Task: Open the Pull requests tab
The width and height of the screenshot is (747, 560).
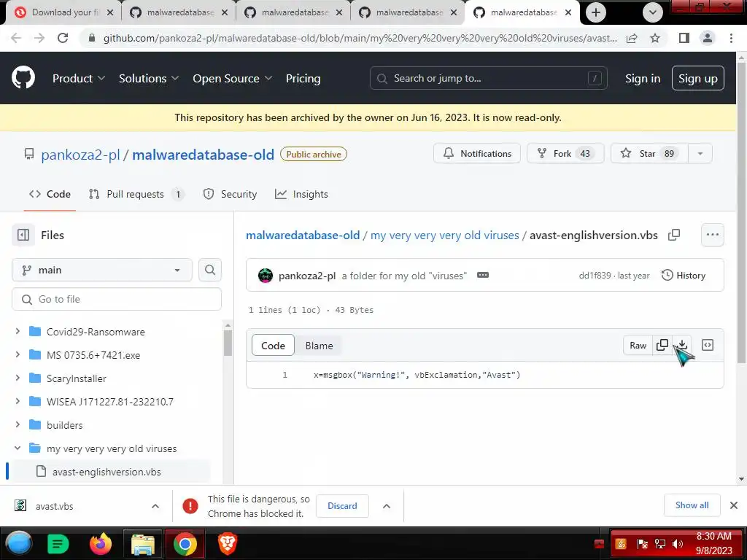Action: coord(136,194)
